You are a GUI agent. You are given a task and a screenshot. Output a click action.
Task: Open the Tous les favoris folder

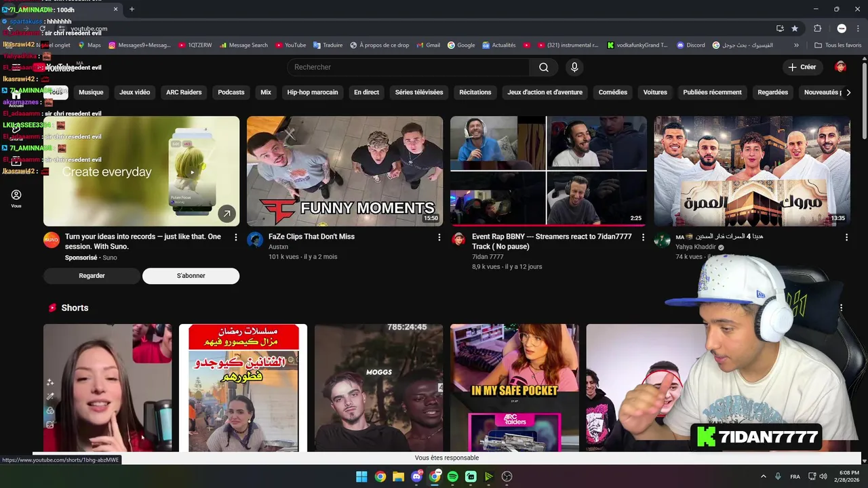tap(838, 45)
